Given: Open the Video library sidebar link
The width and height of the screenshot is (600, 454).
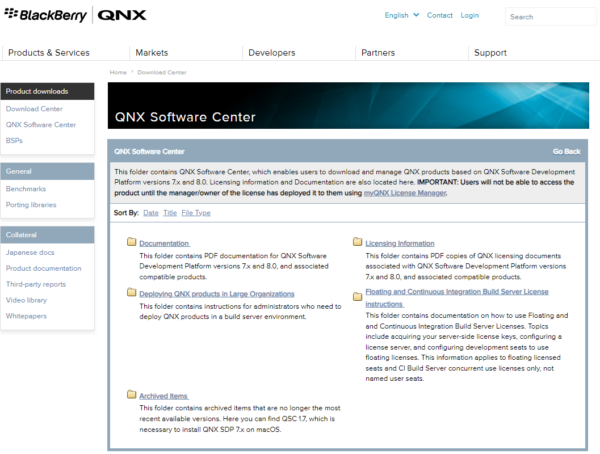Looking at the screenshot, I should [26, 300].
